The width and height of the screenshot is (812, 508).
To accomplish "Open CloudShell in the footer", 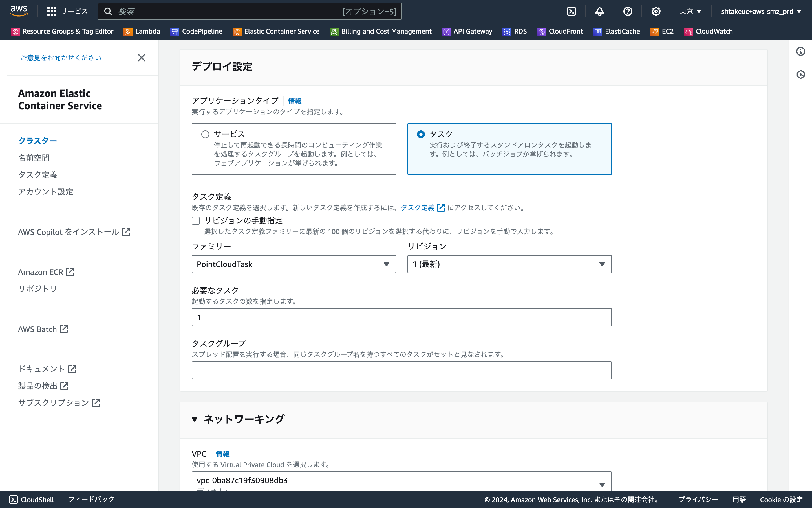I will click(32, 499).
